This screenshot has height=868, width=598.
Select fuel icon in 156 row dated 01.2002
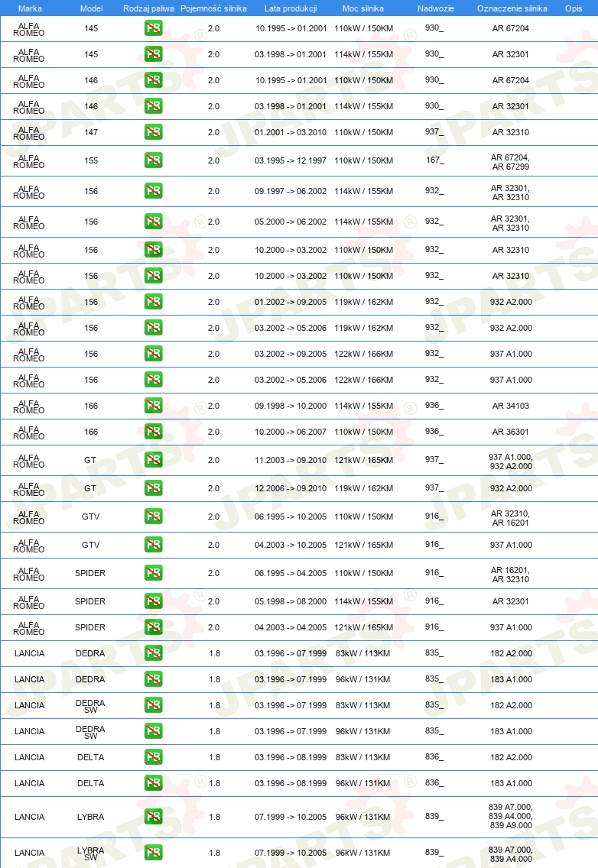(x=154, y=302)
